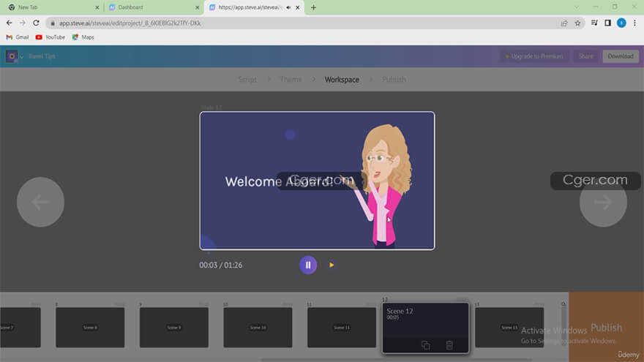This screenshot has height=362, width=644.
Task: Open the Chrome profile avatar
Action: (x=621, y=23)
